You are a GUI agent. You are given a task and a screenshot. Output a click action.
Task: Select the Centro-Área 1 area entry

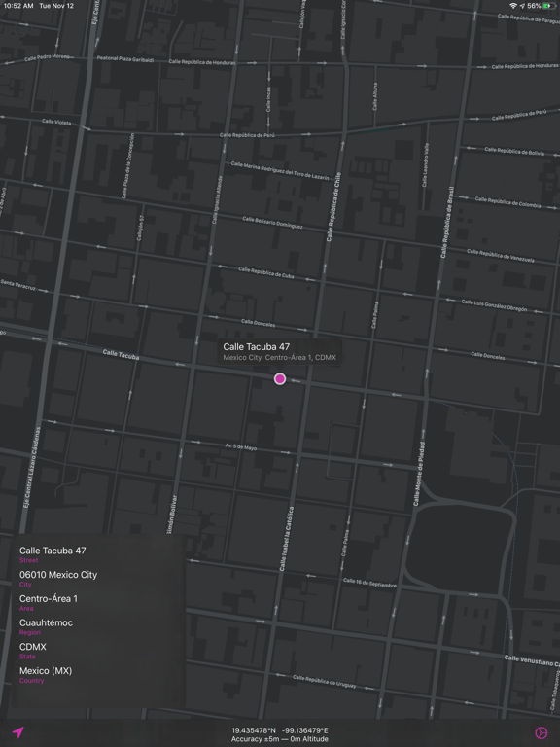(48, 603)
